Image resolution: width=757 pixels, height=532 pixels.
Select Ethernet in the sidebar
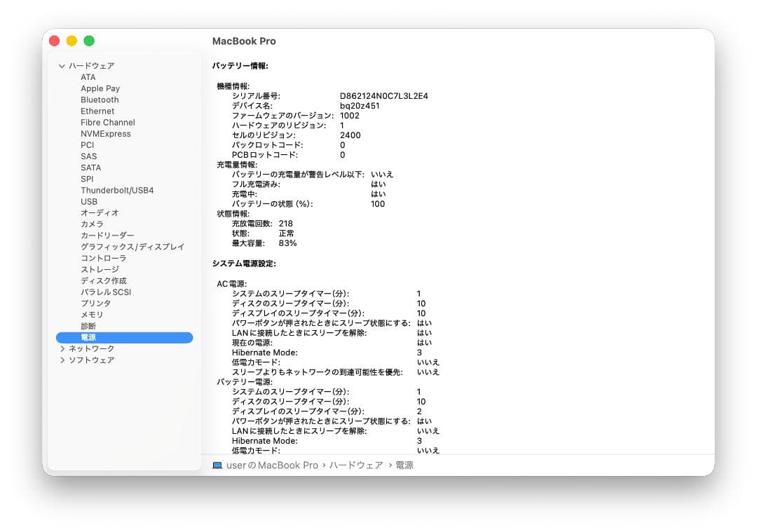(x=97, y=111)
